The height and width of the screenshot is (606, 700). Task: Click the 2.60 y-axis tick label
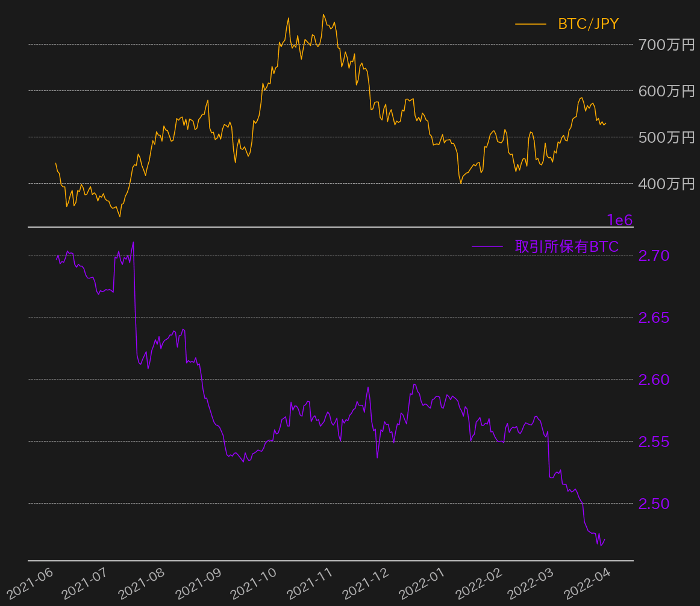click(x=654, y=380)
